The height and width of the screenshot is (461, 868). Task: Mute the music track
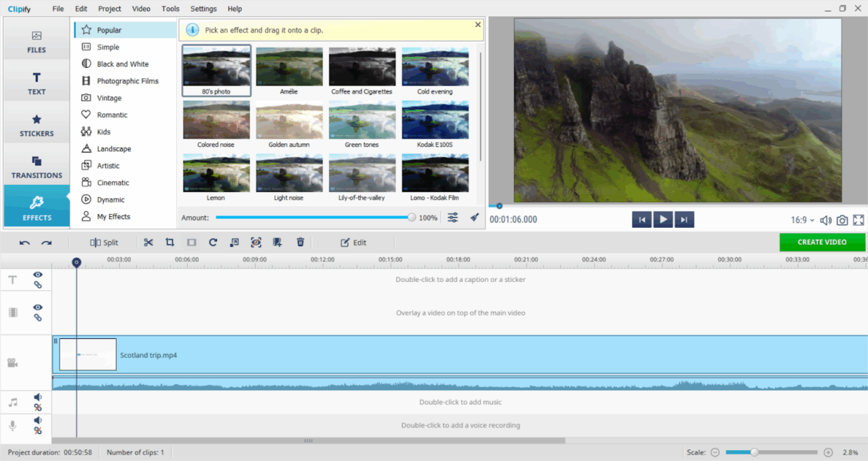pyautogui.click(x=37, y=397)
